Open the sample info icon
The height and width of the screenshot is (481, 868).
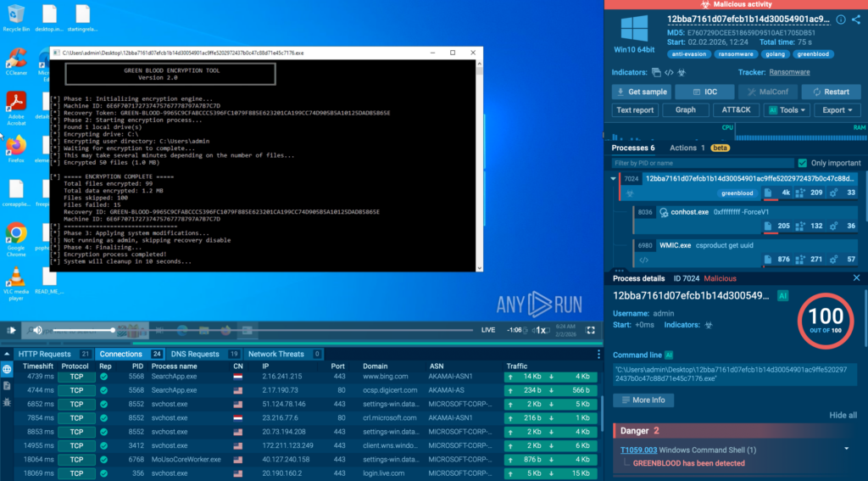[841, 20]
